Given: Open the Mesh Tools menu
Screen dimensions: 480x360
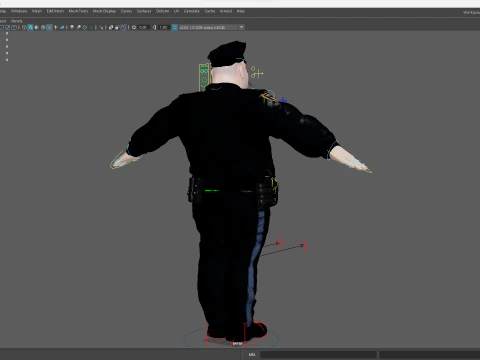Looking at the screenshot, I should [78, 11].
